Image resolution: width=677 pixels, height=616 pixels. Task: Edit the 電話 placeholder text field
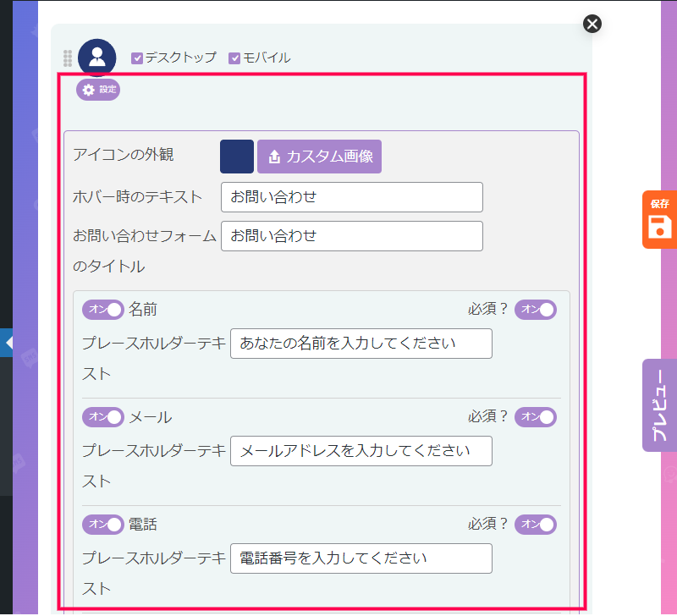[361, 558]
